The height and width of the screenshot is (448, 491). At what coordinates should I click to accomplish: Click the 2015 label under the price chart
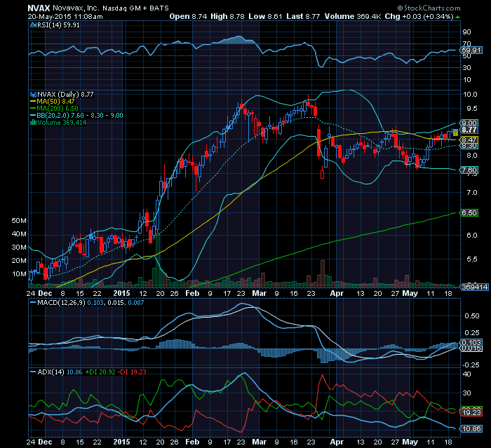click(121, 293)
